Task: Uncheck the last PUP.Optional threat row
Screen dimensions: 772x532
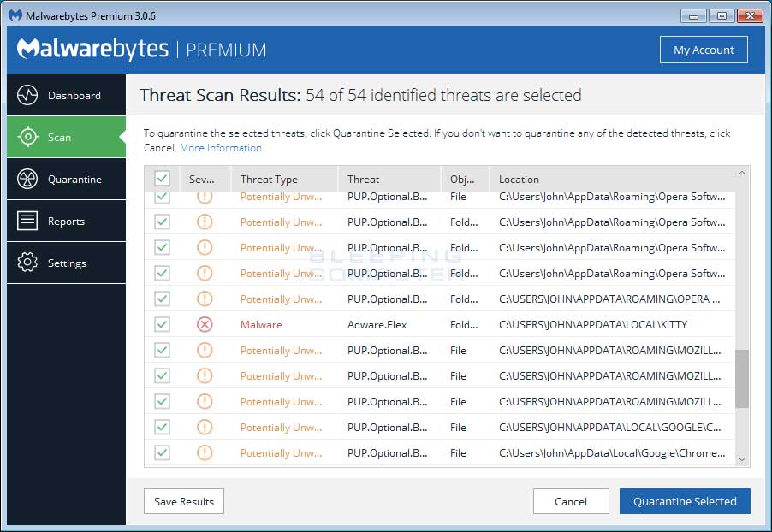Action: (162, 452)
